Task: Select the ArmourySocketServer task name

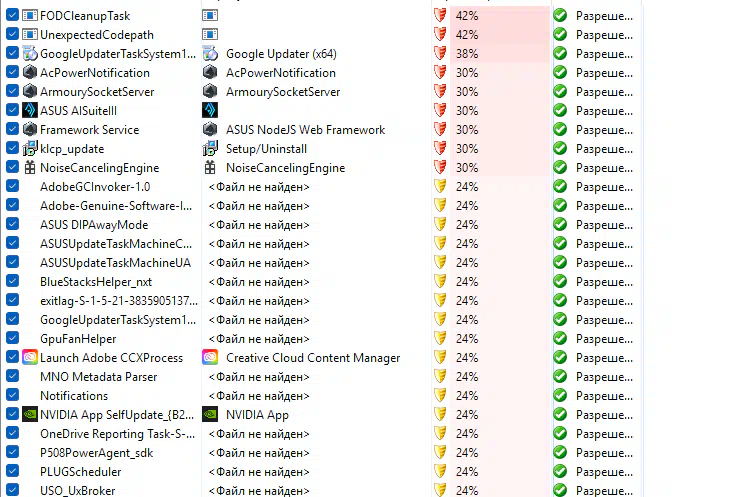Action: coord(97,92)
